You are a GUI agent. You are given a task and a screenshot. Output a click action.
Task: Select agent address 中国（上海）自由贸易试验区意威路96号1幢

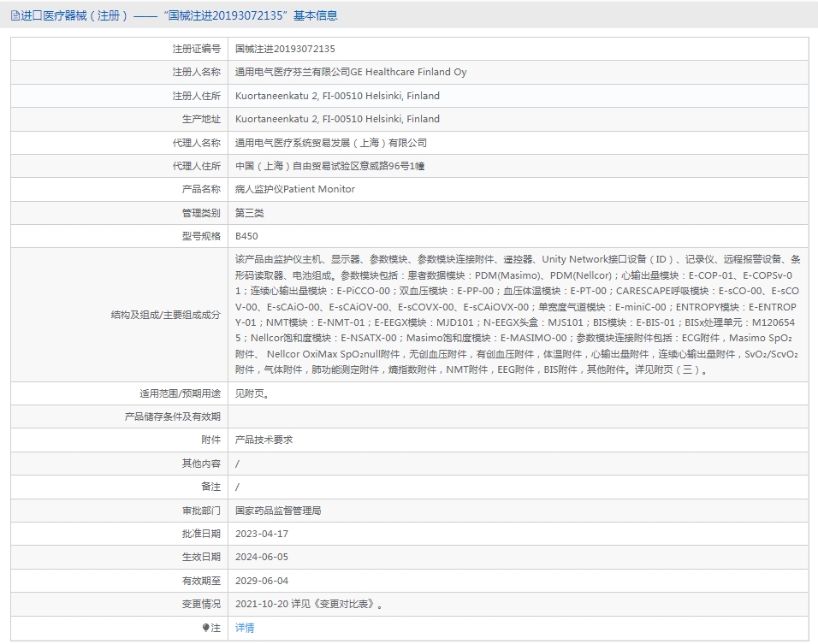pos(329,166)
